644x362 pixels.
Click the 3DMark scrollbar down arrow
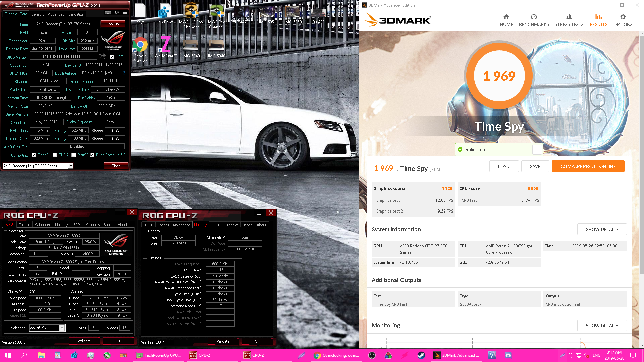pos(642,345)
